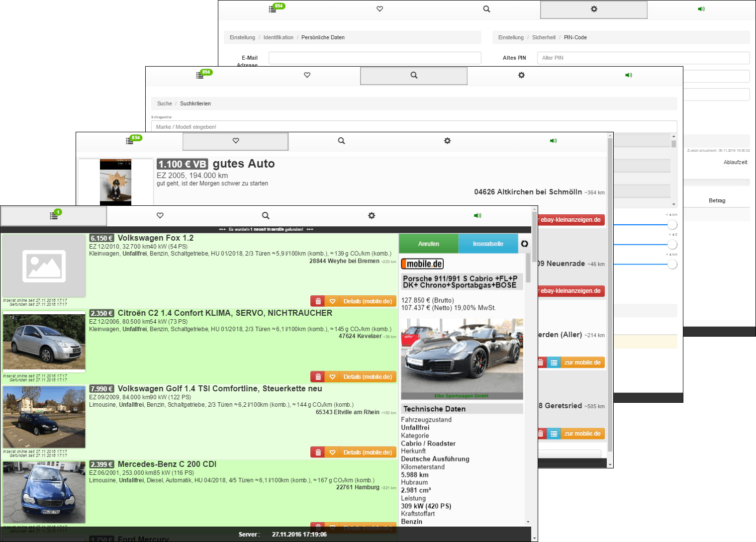
Task: Click the black Porsche 911 Cabrio photo
Action: pyautogui.click(x=462, y=356)
